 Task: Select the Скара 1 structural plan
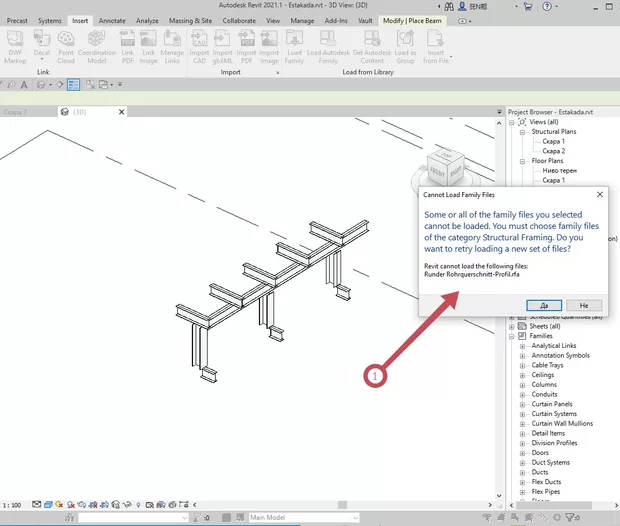pos(554,141)
